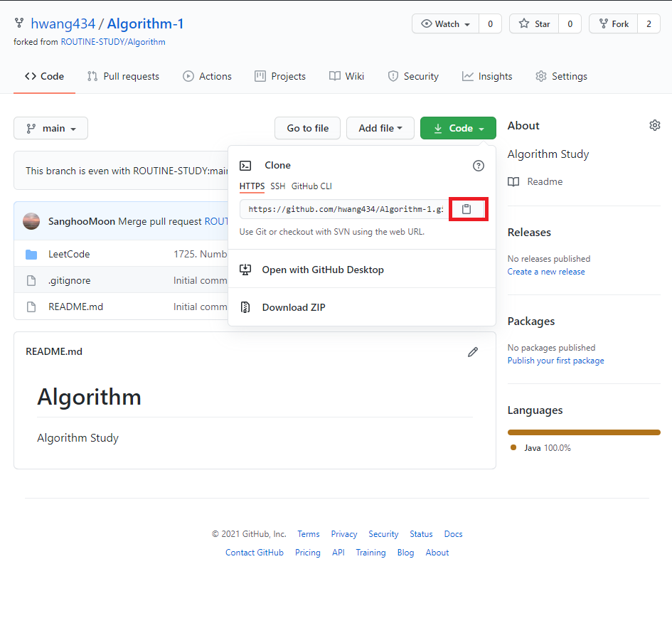Open ROUTINE-STUDY/Algorithm upstream repository link

pos(113,42)
